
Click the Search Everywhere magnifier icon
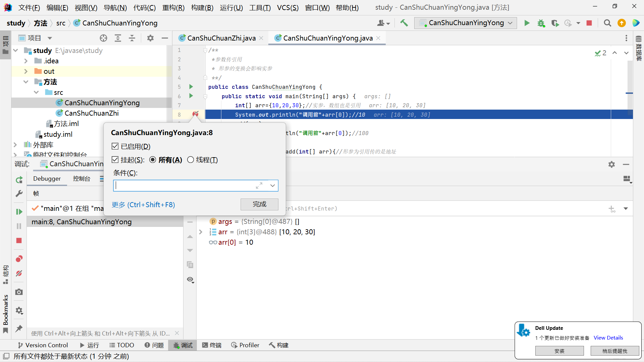point(607,23)
